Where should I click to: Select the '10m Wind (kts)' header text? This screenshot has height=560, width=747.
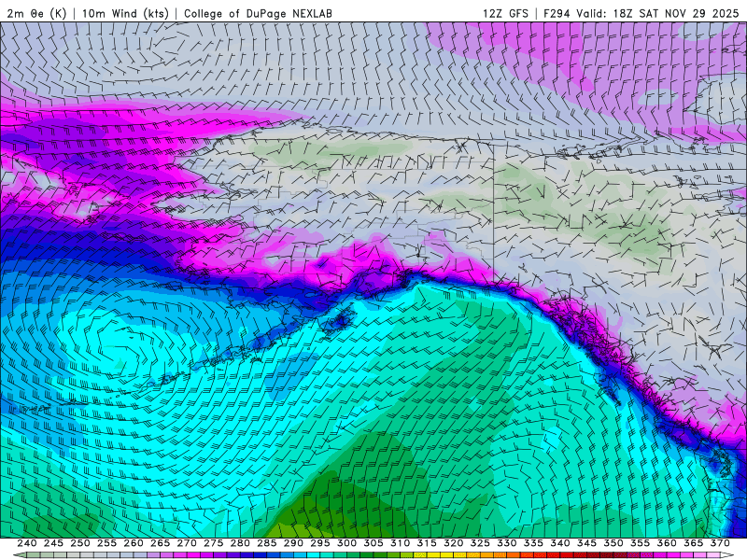coord(125,13)
